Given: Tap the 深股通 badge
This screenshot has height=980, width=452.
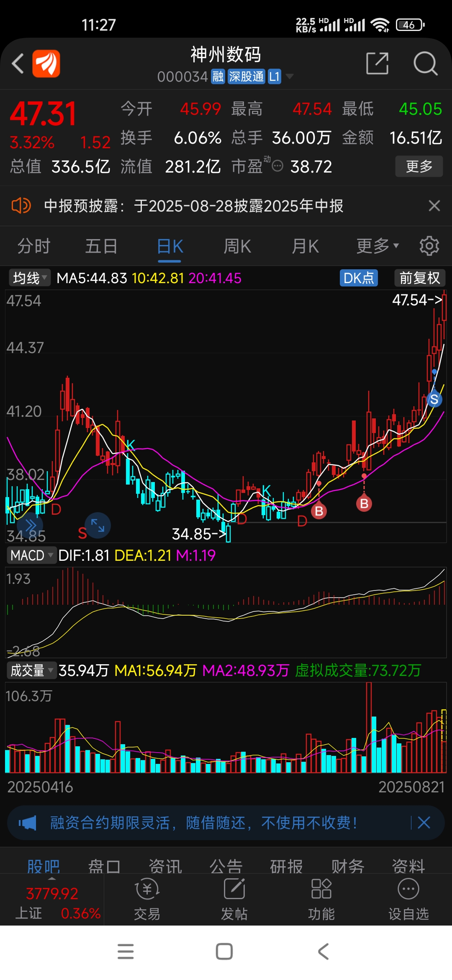Looking at the screenshot, I should click(247, 77).
